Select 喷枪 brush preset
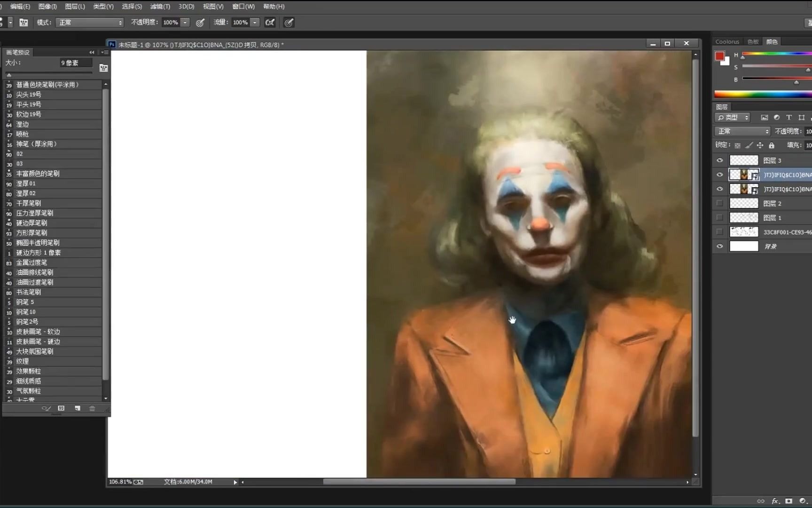 53,134
